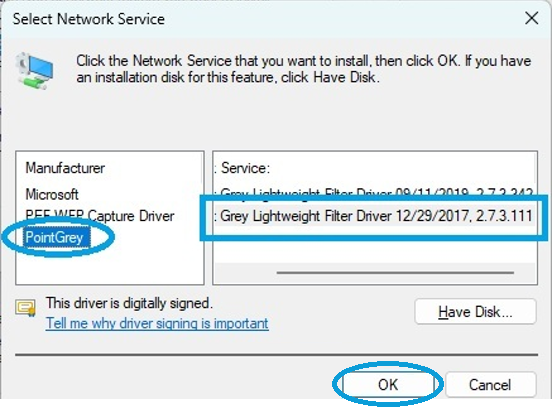Click the empty area below the service list
Image resolution: width=552 pixels, height=408 pixels.
375,246
